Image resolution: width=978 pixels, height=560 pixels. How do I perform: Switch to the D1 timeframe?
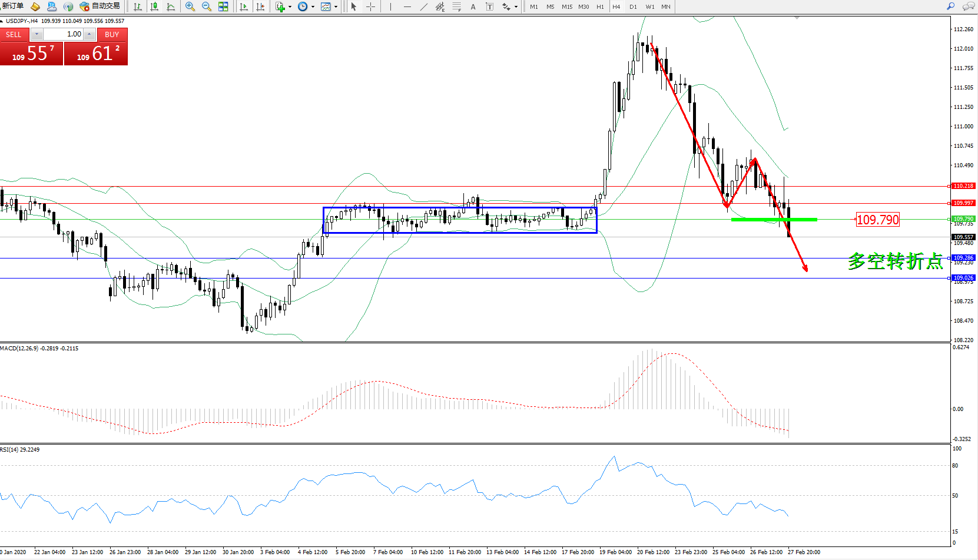[x=633, y=7]
